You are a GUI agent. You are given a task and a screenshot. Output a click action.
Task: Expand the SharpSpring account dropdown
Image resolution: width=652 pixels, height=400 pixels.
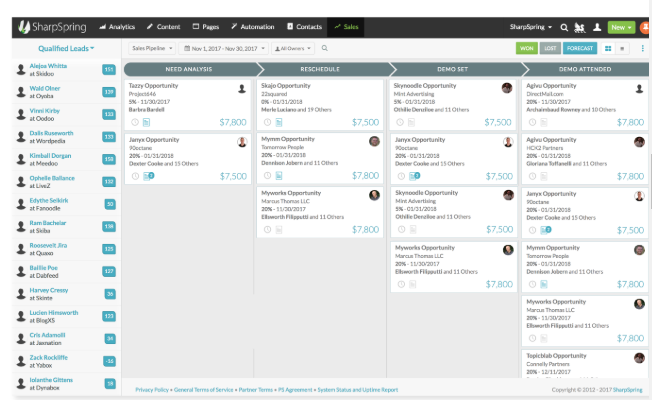click(531, 27)
